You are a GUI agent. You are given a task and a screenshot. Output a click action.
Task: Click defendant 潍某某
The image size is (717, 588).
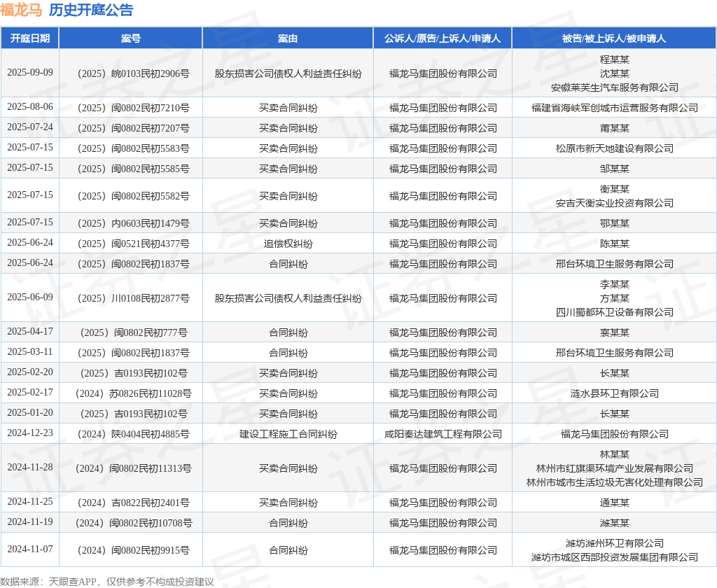(x=615, y=523)
